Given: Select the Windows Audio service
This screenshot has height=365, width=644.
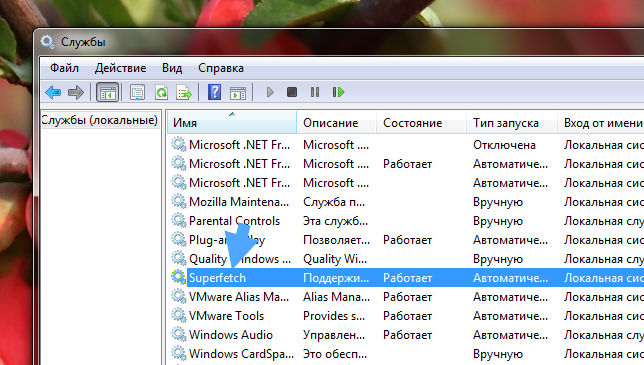Looking at the screenshot, I should click(x=231, y=335).
